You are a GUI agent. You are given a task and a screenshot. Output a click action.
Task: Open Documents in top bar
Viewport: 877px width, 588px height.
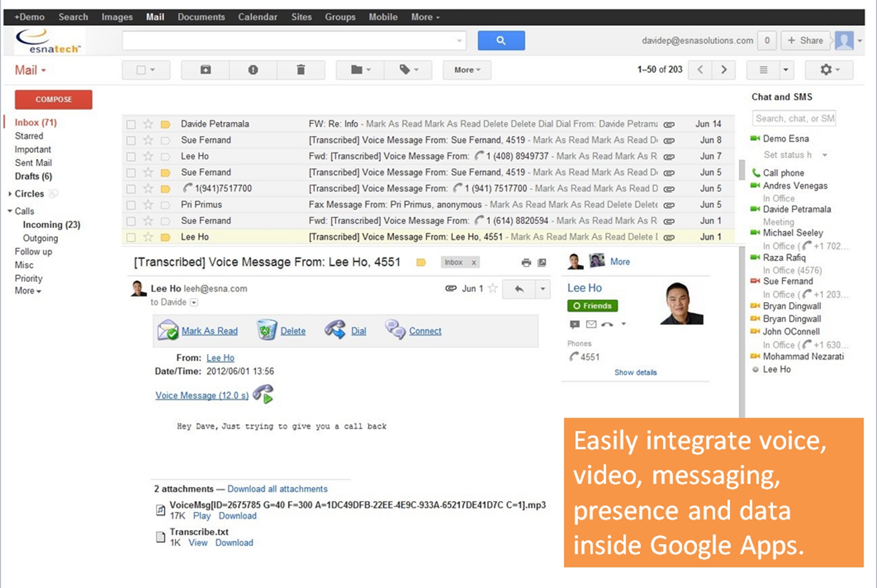pyautogui.click(x=201, y=17)
